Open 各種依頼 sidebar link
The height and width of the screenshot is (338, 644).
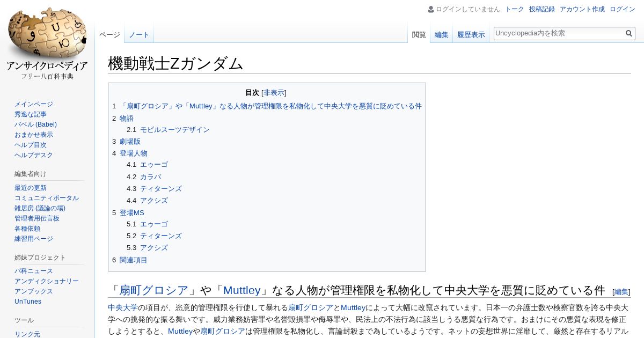(27, 229)
